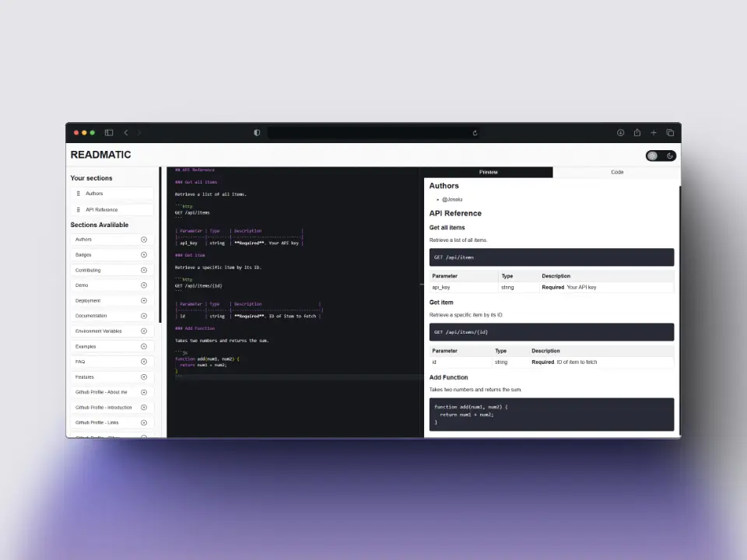Click the 'Sections Available' sidebar heading
The width and height of the screenshot is (747, 560).
(100, 225)
